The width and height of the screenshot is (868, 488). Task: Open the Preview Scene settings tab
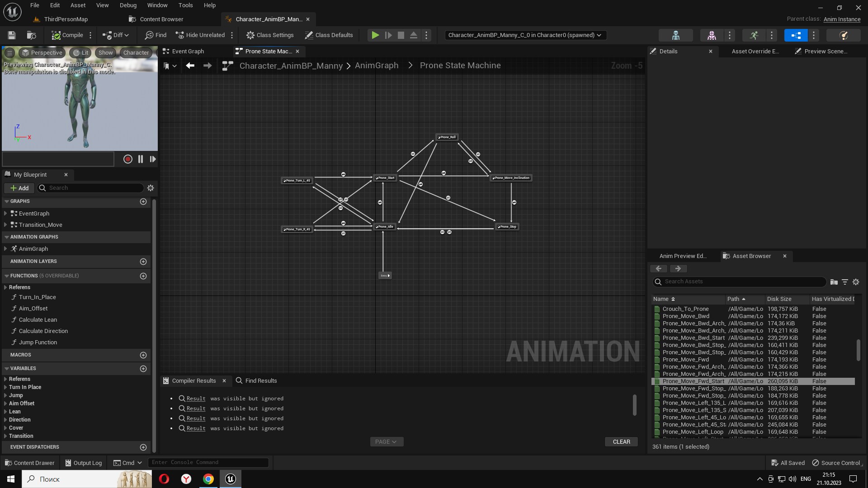821,51
